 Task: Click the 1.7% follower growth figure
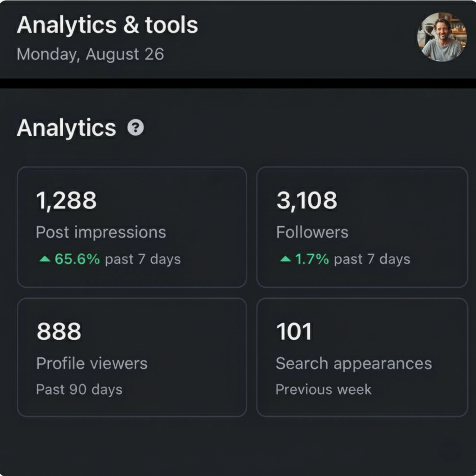[312, 259]
